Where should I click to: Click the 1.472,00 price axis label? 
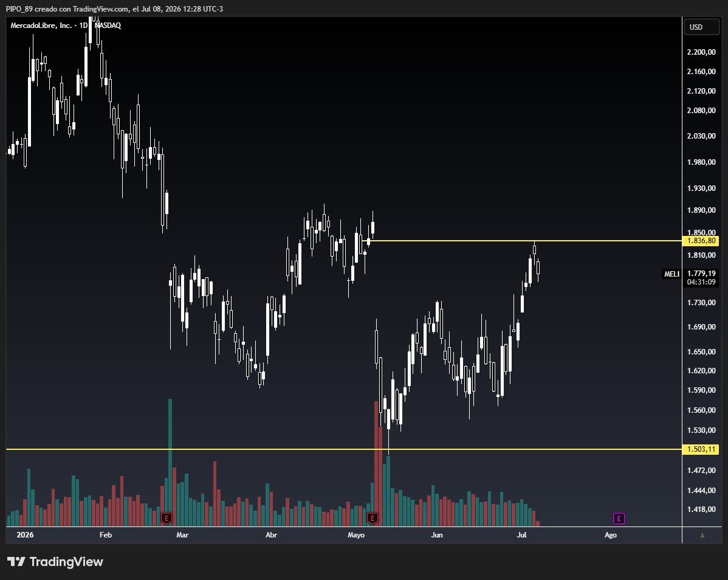click(701, 471)
